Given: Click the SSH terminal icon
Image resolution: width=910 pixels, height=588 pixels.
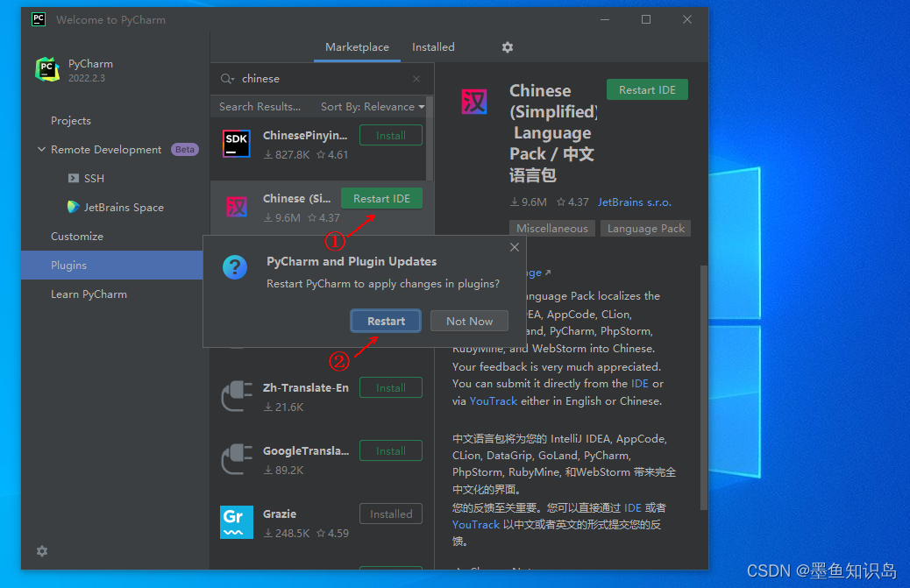Looking at the screenshot, I should point(73,178).
